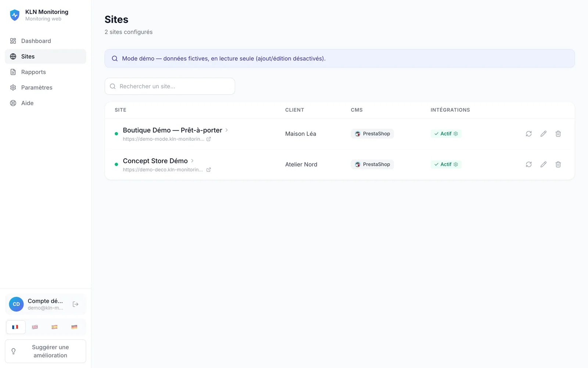
Task: Click the CLIENT column header
Action: pyautogui.click(x=295, y=110)
